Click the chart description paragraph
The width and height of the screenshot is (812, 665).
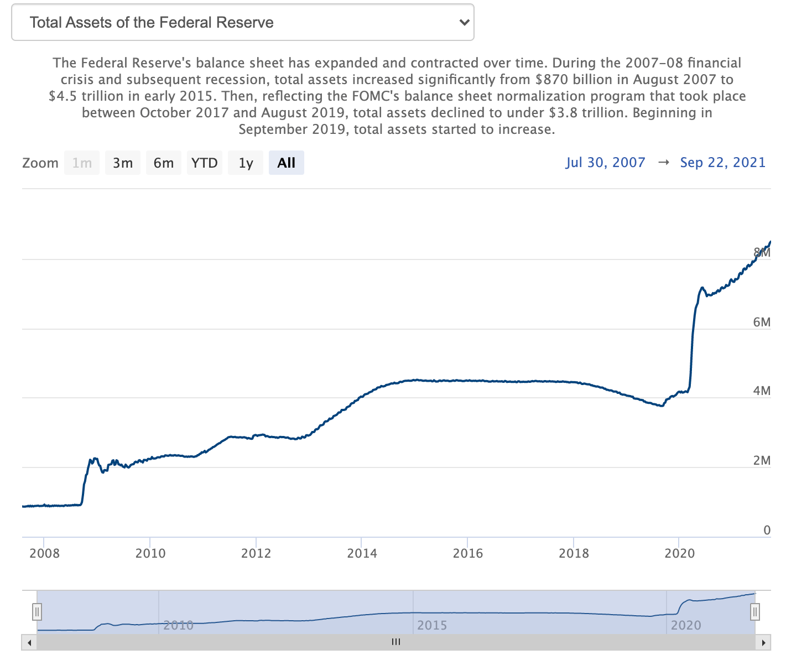point(397,96)
